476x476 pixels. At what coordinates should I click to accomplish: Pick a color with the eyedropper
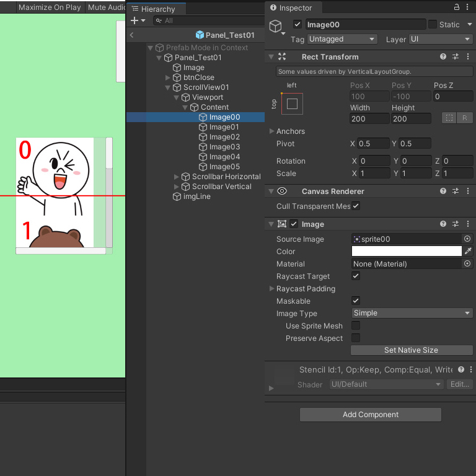[x=468, y=251]
